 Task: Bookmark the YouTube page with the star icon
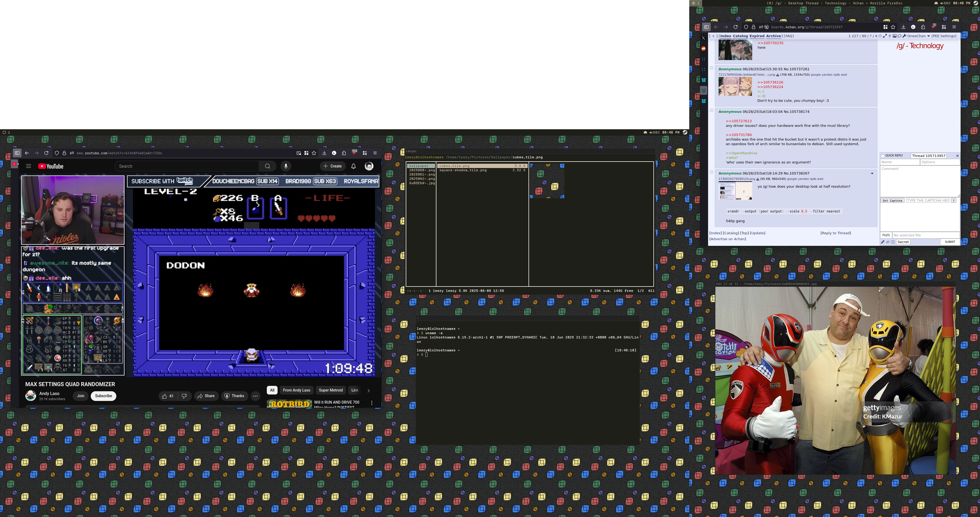tap(314, 153)
